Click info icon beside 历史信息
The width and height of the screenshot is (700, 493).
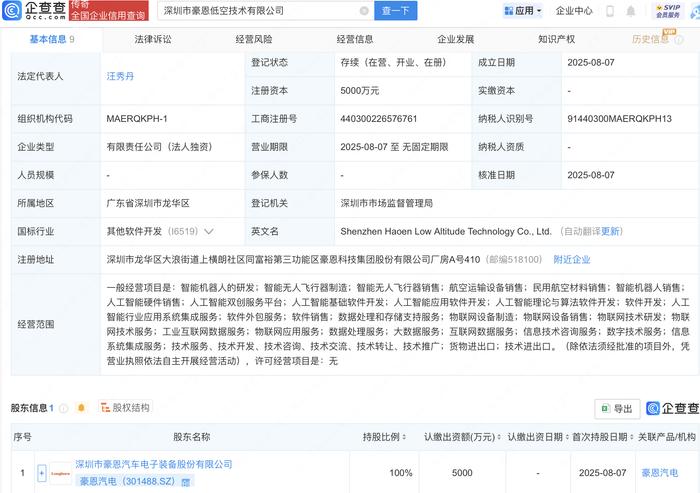coord(679,40)
